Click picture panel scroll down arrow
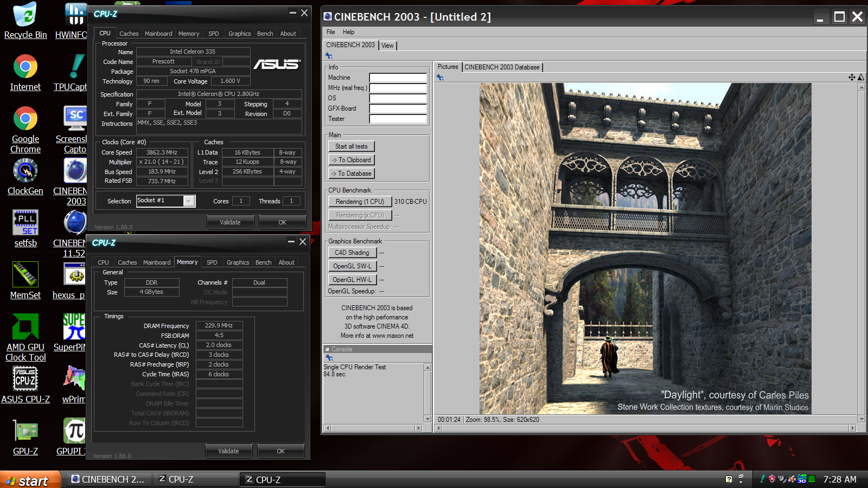 coord(861,419)
